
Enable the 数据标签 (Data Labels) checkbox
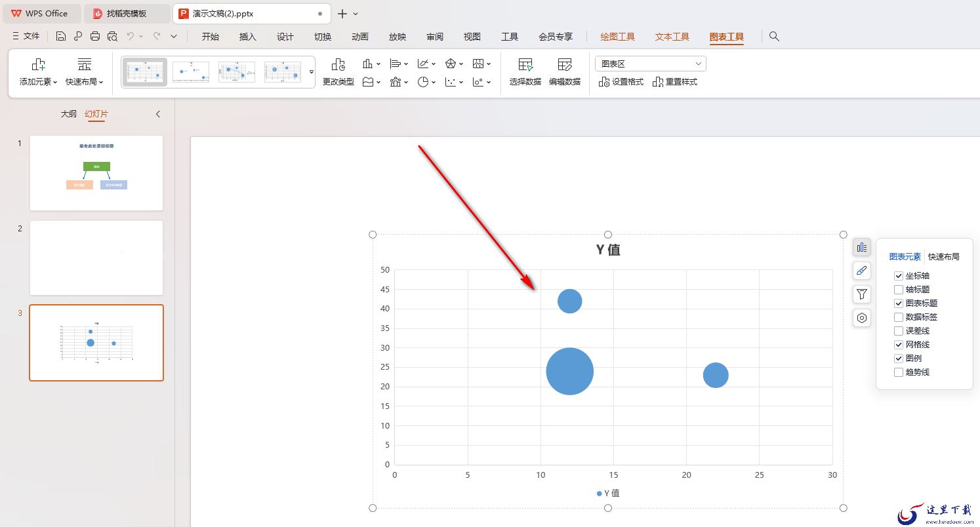tap(899, 317)
